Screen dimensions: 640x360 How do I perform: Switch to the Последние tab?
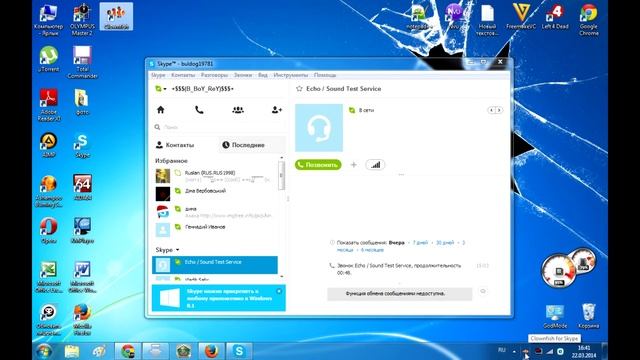pos(251,145)
